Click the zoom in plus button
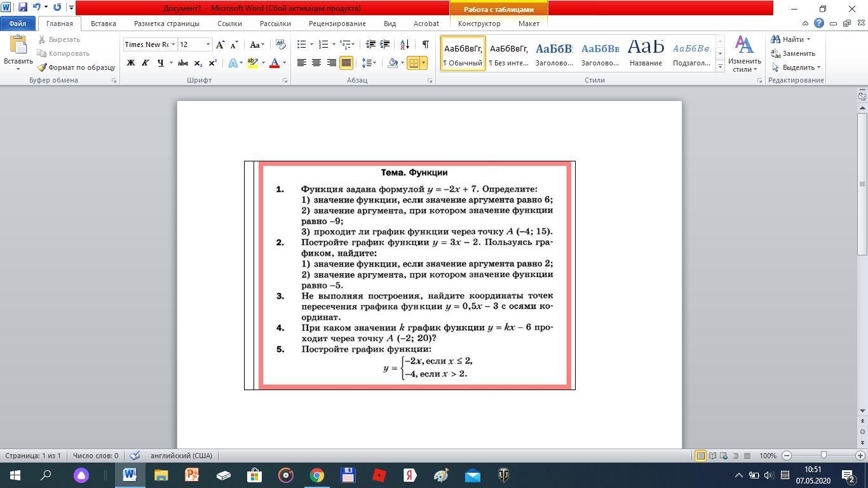The image size is (868, 488). tap(861, 456)
